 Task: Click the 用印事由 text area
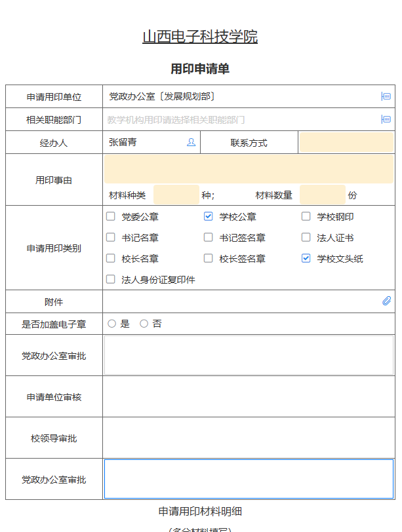pyautogui.click(x=249, y=169)
